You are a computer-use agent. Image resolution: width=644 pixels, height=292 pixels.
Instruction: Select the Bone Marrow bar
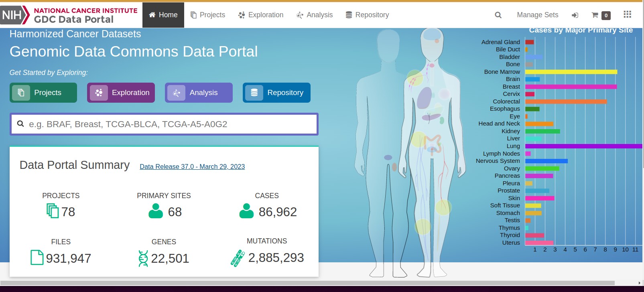click(571, 72)
